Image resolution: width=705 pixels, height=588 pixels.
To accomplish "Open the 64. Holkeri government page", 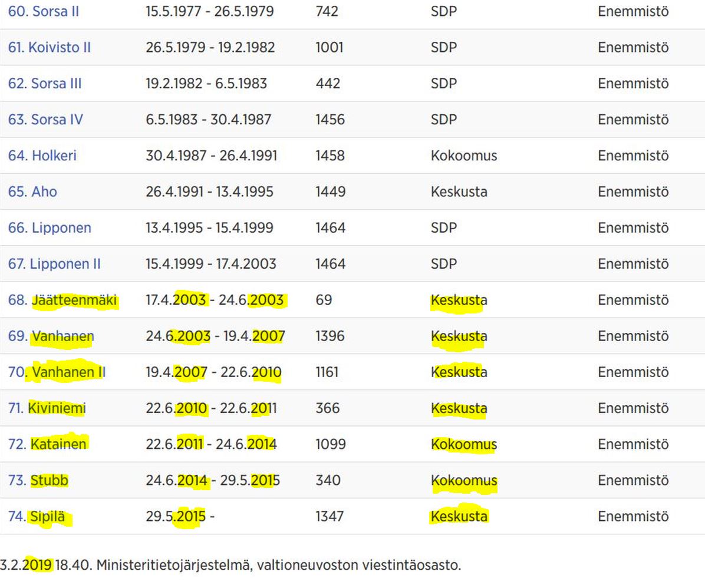I will [42, 156].
